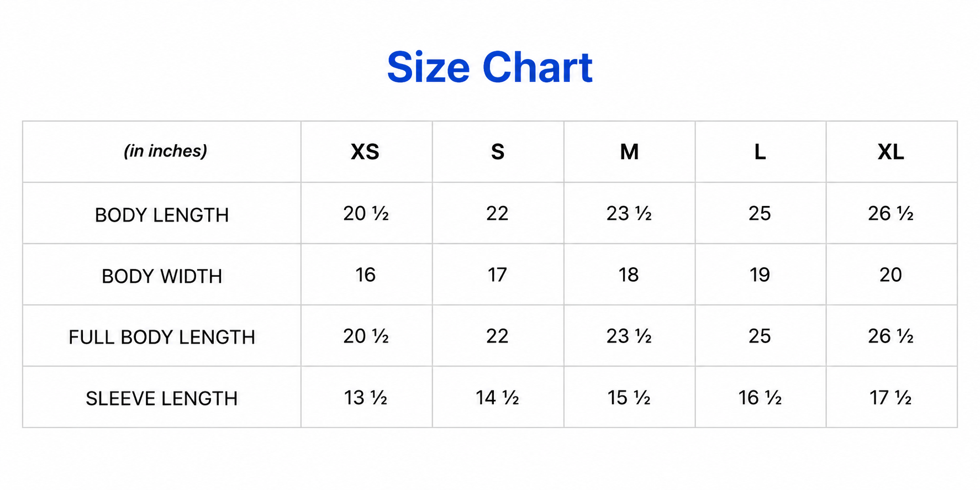Select the XS column header
The height and width of the screenshot is (490, 980).
point(365,152)
